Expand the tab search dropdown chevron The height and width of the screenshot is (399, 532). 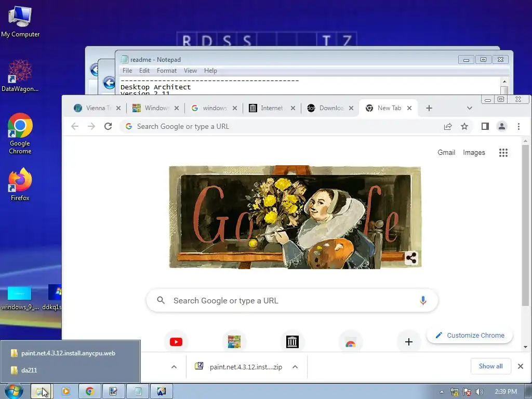click(470, 108)
